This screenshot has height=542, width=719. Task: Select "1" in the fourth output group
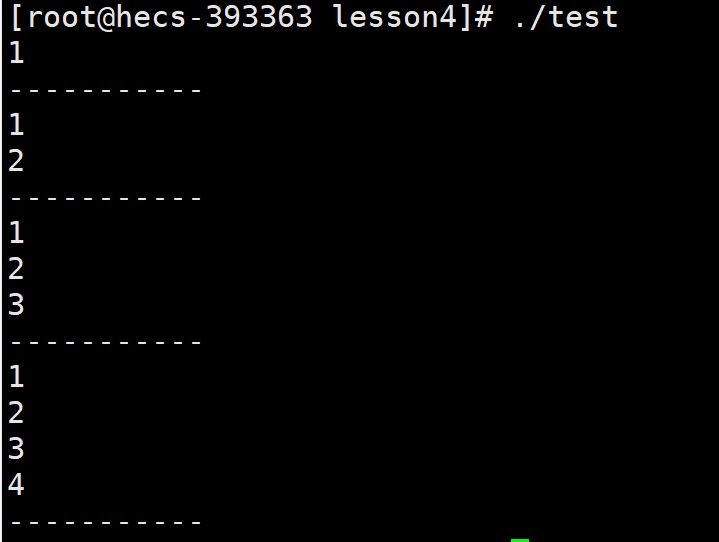17,376
